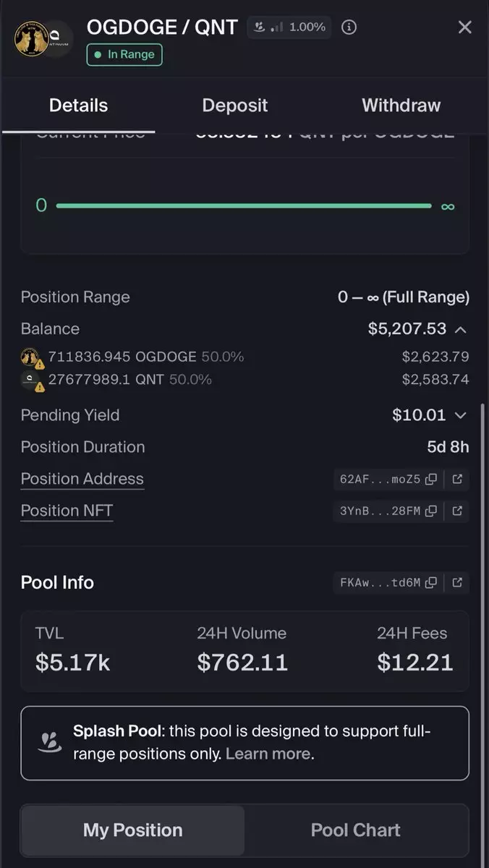Screen dimensions: 489x868
Task: Click the In Range status badge
Action: click(x=124, y=54)
